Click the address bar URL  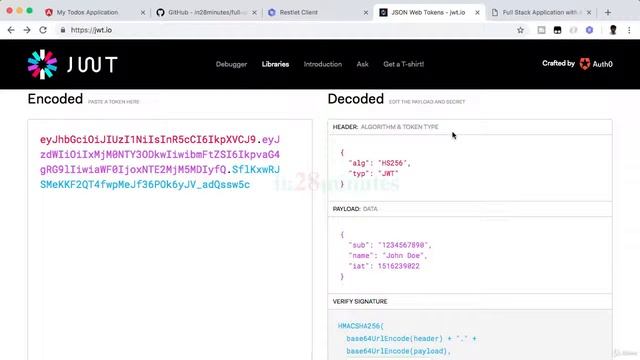click(x=91, y=30)
